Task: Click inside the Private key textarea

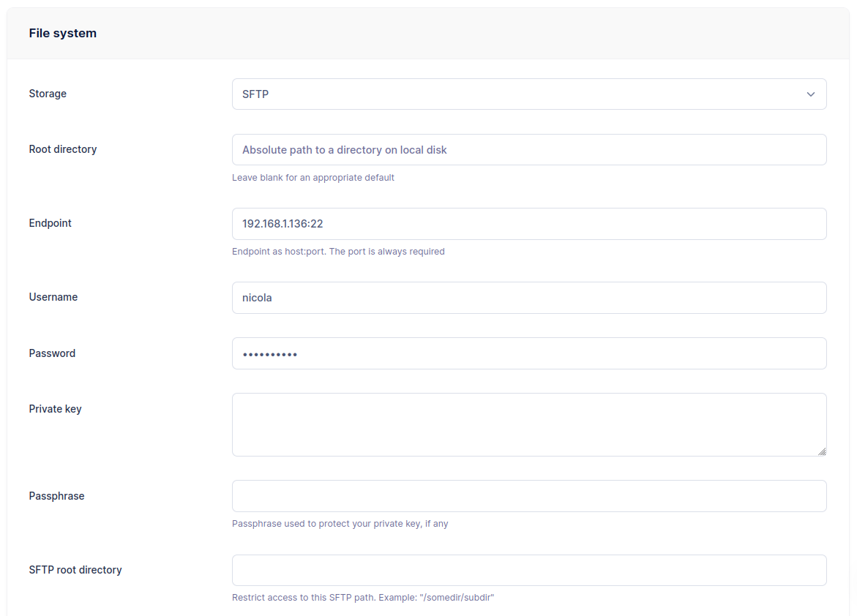Action: pos(529,424)
